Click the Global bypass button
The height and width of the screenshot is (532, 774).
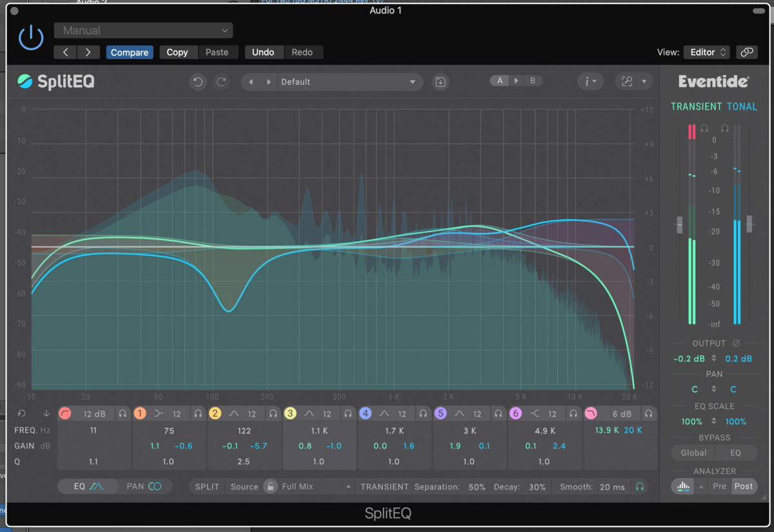tap(693, 453)
